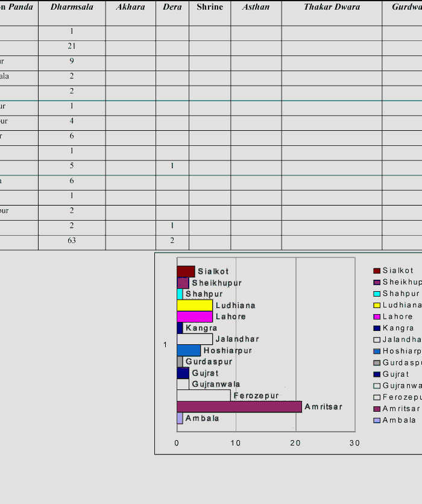Click the dark red Sialkot chart bar

(186, 271)
